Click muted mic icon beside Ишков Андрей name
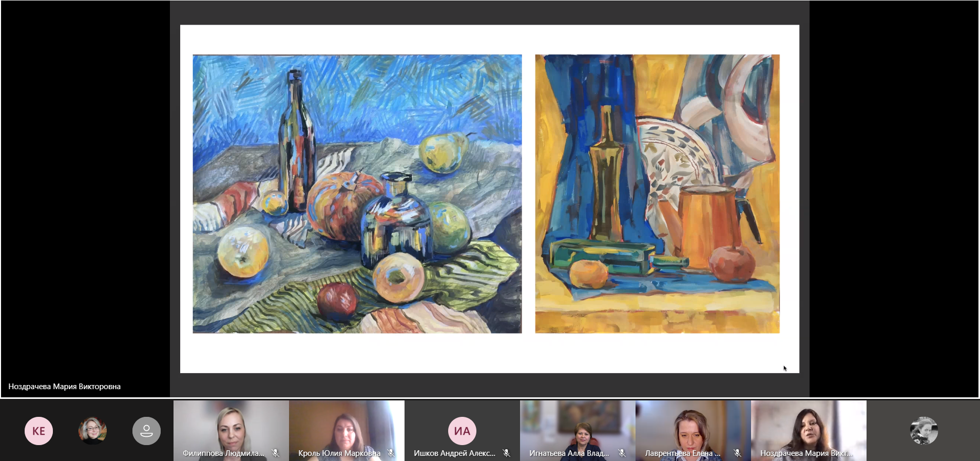The height and width of the screenshot is (461, 980). 507,453
